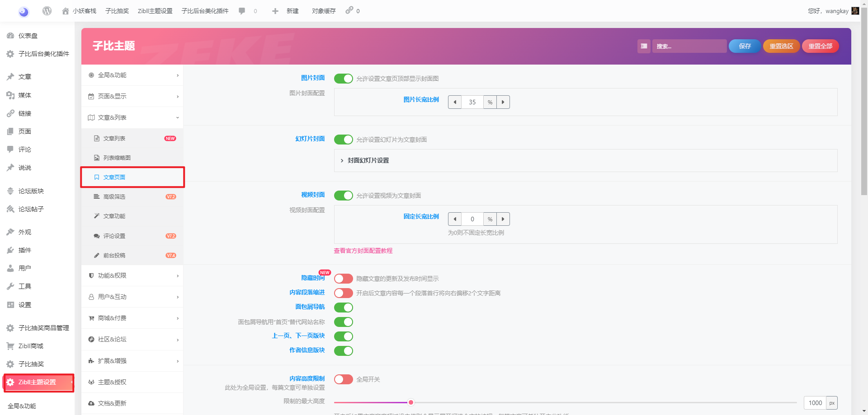The height and width of the screenshot is (415, 868).
Task: Expand the 页面&显示 section
Action: coord(132,96)
